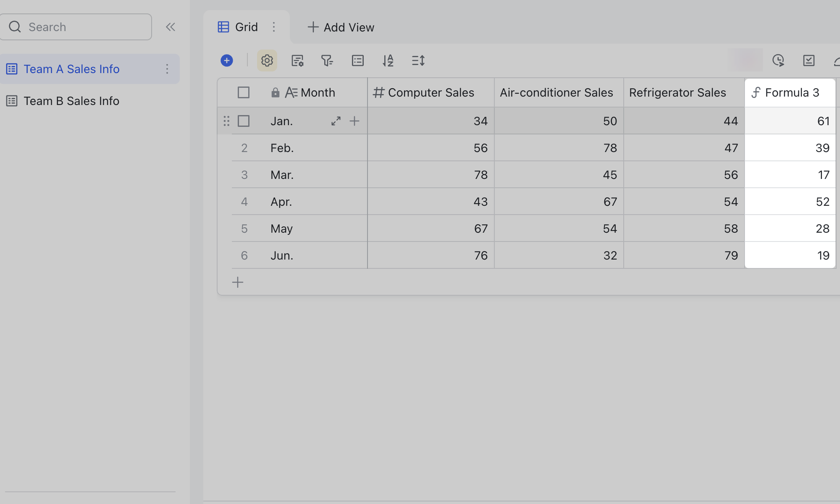Tick the select-all checkbox in header
The height and width of the screenshot is (504, 840).
coord(244,92)
